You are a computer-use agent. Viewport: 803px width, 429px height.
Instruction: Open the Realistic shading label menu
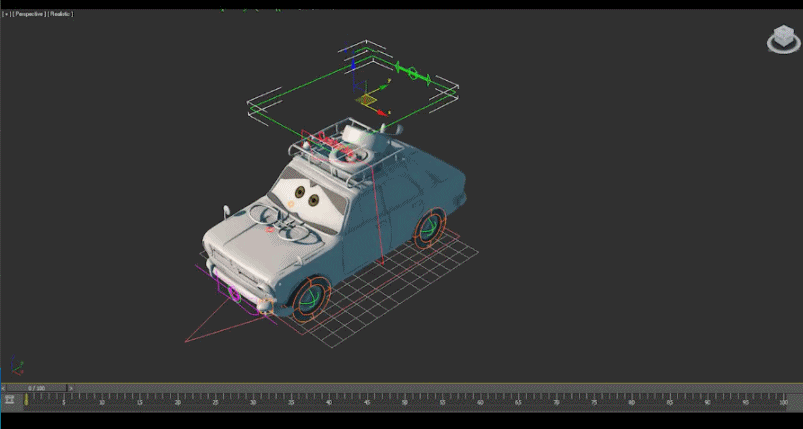[x=61, y=14]
